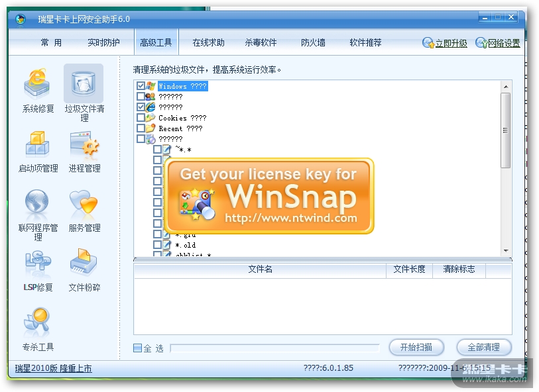The height and width of the screenshot is (392, 539).
Task: Sort by the 清除标志 column header
Action: coord(459,269)
